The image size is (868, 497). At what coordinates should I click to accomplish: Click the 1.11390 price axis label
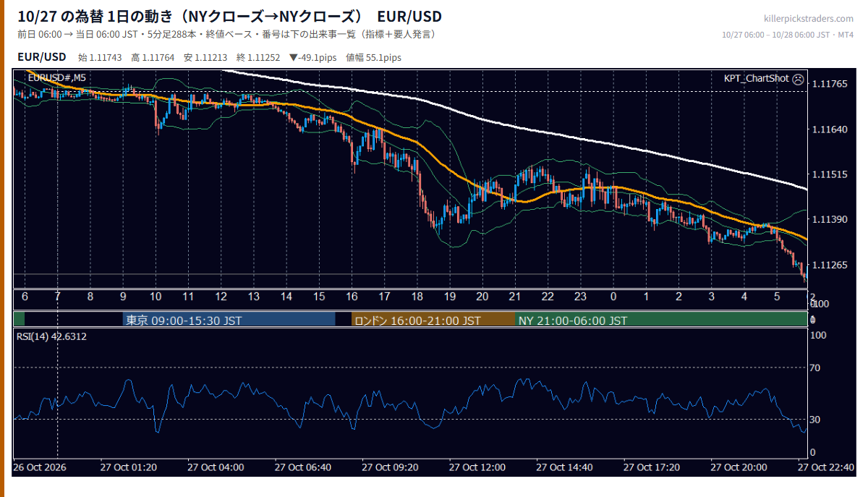click(830, 219)
